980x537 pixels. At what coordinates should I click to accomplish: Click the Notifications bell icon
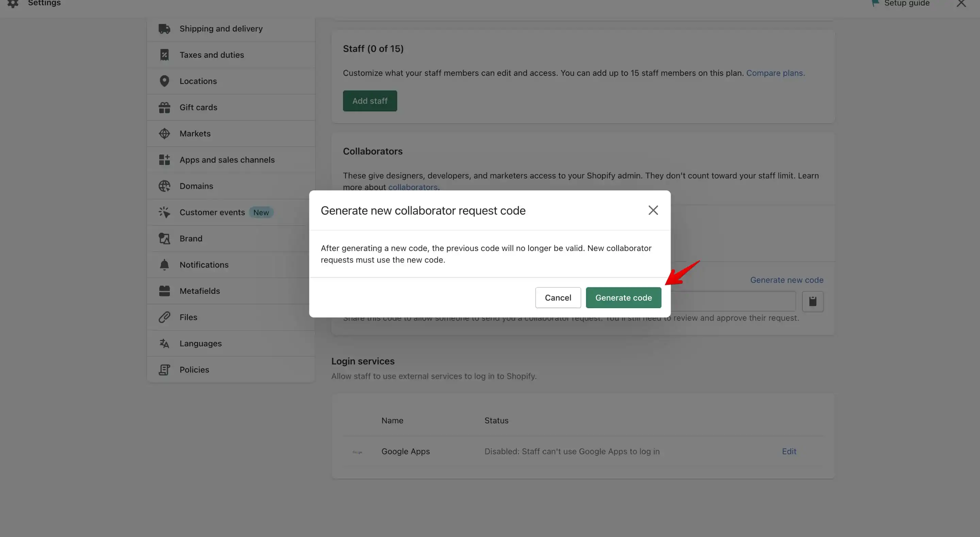pos(164,265)
